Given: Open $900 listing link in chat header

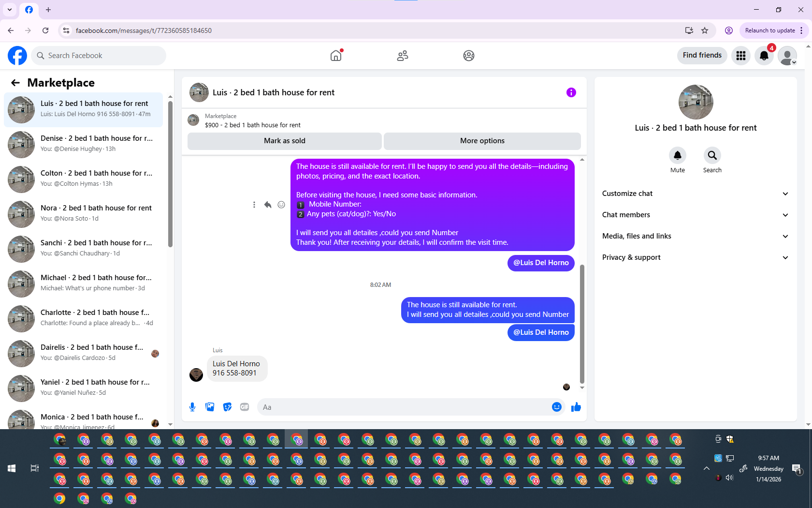Looking at the screenshot, I should [252, 125].
